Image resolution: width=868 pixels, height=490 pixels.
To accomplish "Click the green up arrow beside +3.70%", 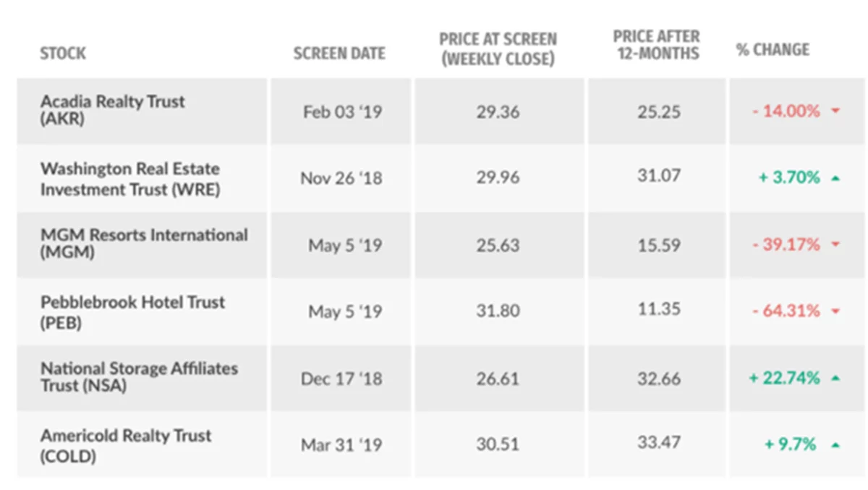I will tap(836, 178).
